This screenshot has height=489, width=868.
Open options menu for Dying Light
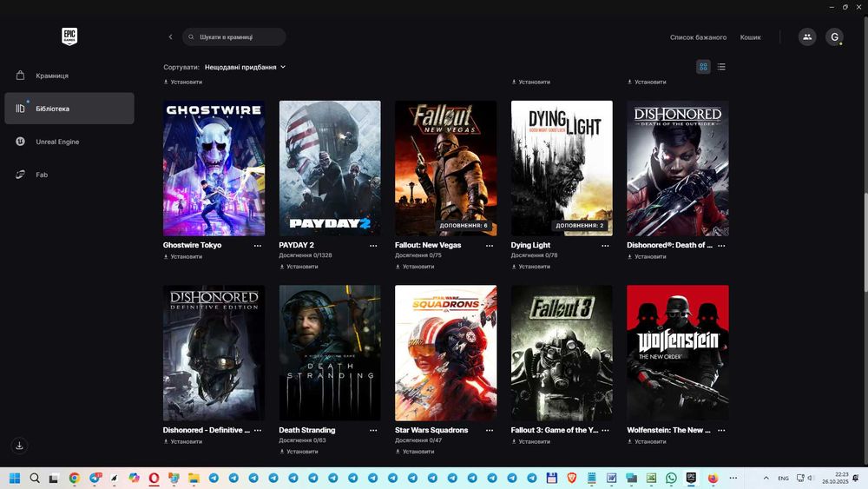tap(605, 245)
